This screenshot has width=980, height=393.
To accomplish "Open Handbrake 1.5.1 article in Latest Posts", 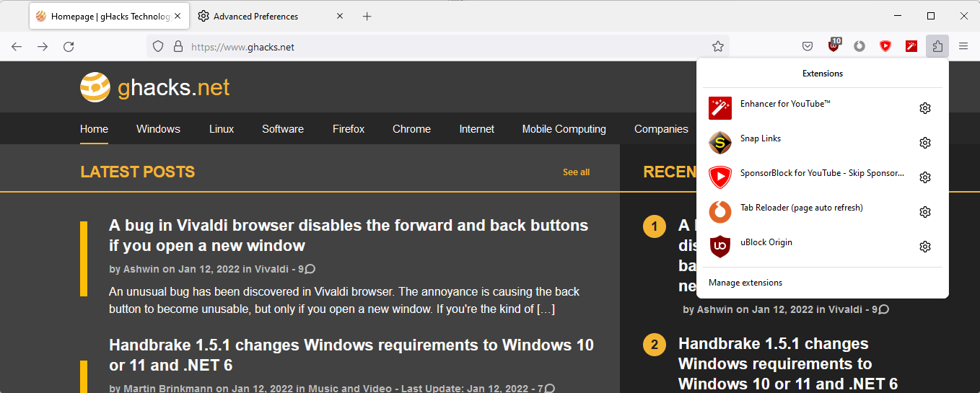I will coord(351,355).
